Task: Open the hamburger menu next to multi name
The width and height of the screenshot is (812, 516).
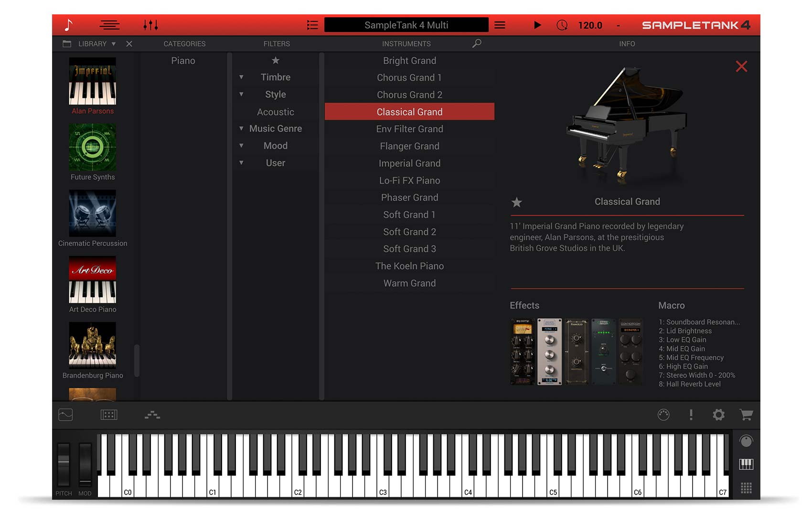Action: point(500,25)
